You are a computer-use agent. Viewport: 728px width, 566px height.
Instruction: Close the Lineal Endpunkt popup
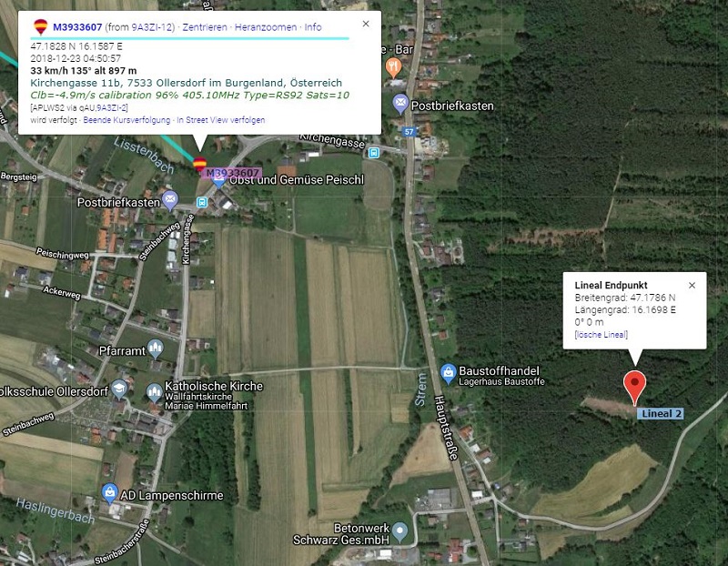692,285
